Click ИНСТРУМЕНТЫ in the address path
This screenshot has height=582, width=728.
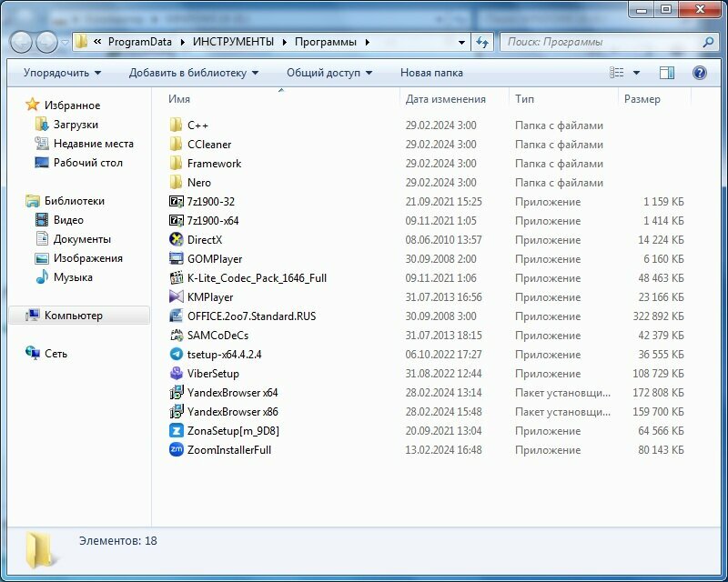point(233,42)
